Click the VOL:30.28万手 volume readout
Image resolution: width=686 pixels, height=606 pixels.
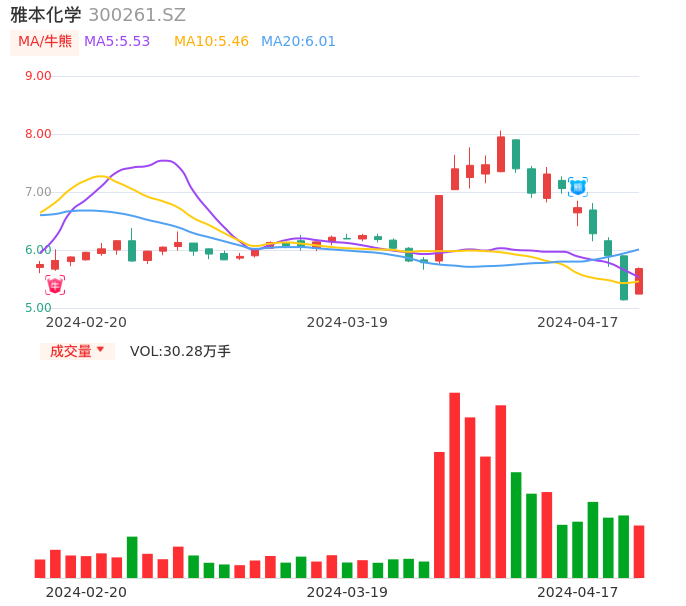(x=180, y=351)
